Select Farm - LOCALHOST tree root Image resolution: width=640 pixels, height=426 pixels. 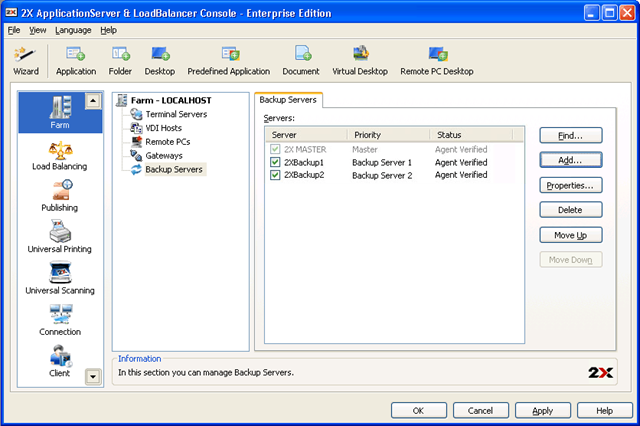coord(164,100)
